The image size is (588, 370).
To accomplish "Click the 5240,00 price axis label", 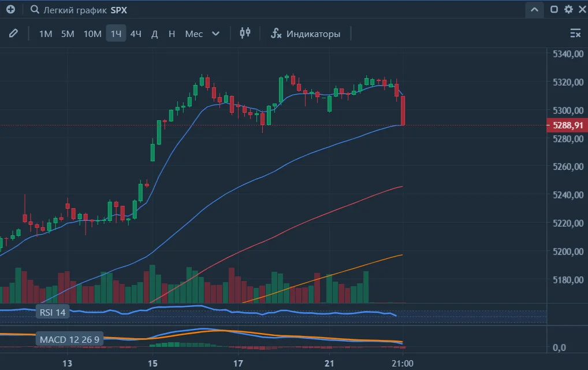I will pos(568,195).
